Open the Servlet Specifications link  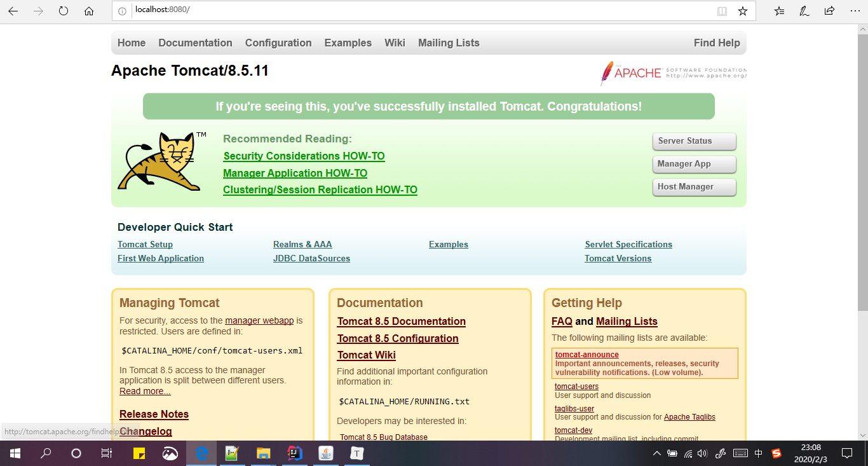[x=628, y=244]
